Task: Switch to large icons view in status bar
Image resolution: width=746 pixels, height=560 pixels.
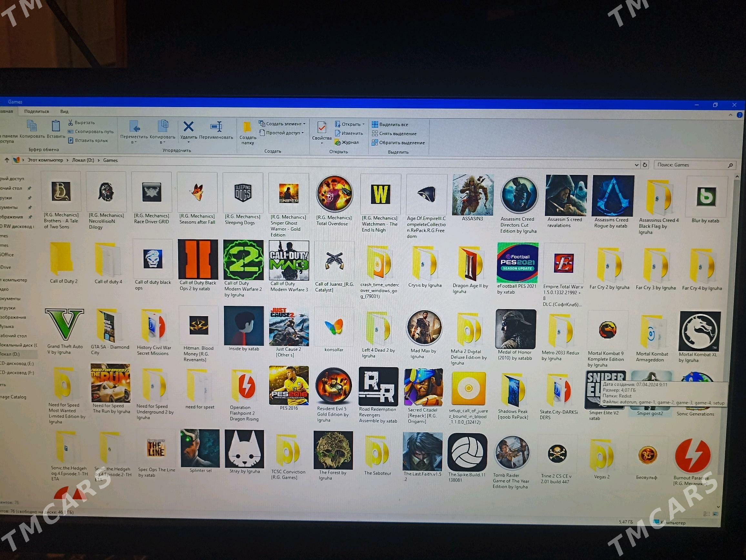Action: (x=715, y=514)
